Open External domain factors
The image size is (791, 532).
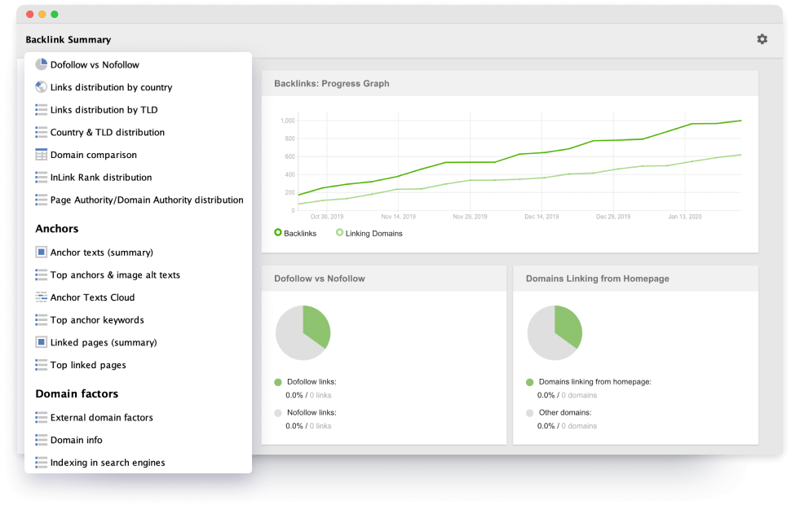coord(102,417)
